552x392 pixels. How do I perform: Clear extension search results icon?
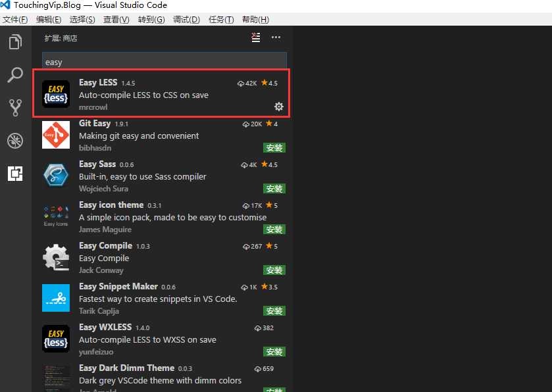256,37
